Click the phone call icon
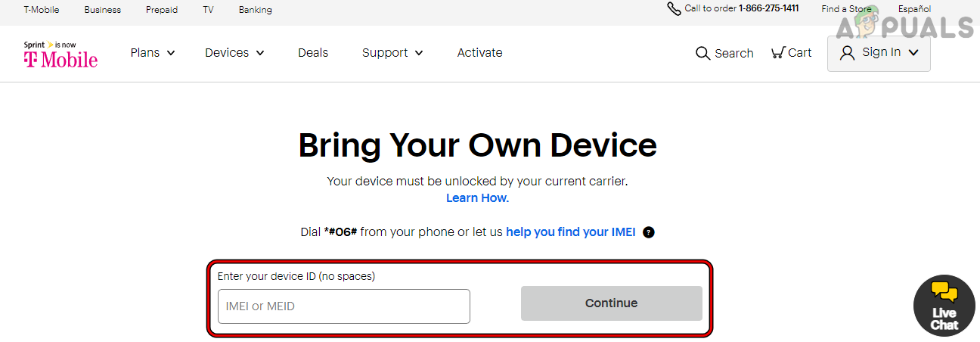This screenshot has width=980, height=342. point(674,9)
